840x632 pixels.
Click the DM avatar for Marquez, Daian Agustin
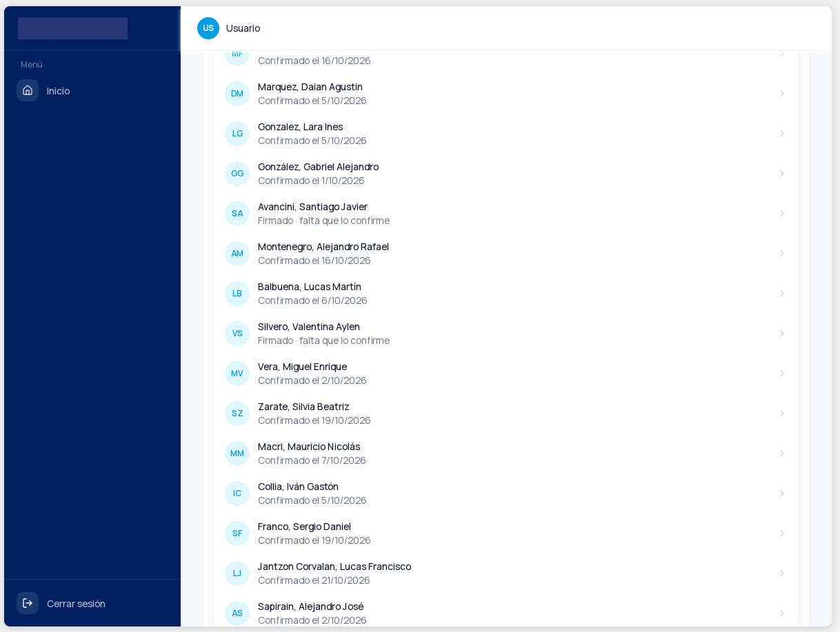click(237, 94)
